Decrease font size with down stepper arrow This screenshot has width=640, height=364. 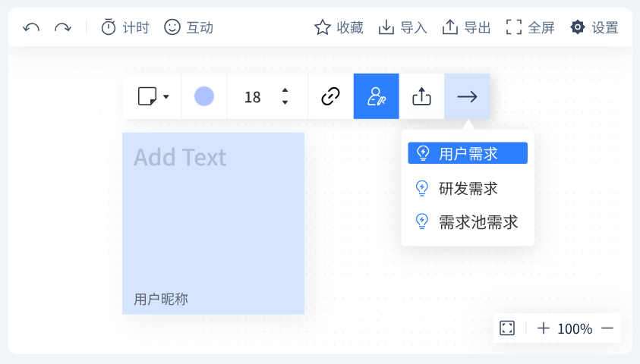pos(285,102)
